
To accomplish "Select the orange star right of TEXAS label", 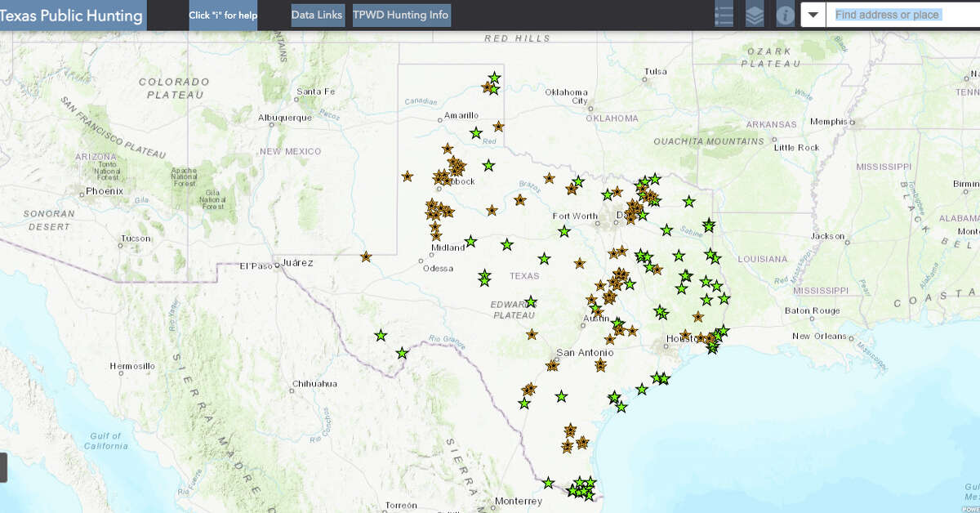I will pos(580,263).
